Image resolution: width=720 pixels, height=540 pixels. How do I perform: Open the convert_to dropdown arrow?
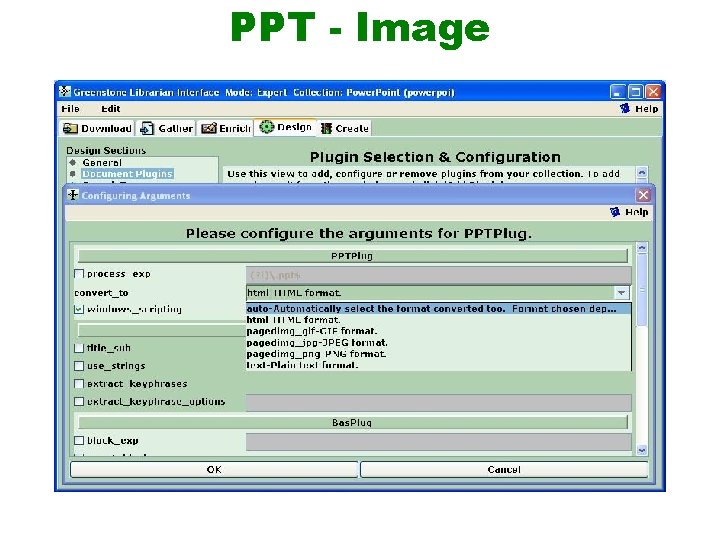pyautogui.click(x=621, y=292)
